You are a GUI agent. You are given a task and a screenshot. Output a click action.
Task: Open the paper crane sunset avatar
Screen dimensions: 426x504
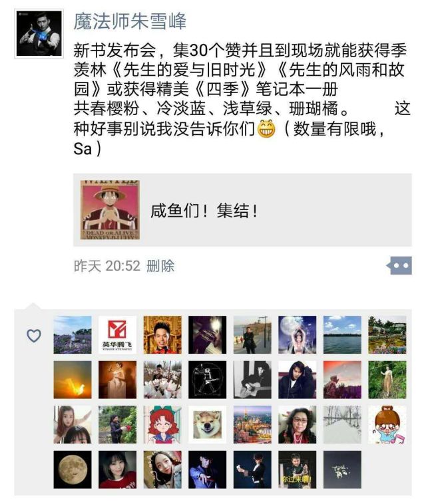coord(73,380)
